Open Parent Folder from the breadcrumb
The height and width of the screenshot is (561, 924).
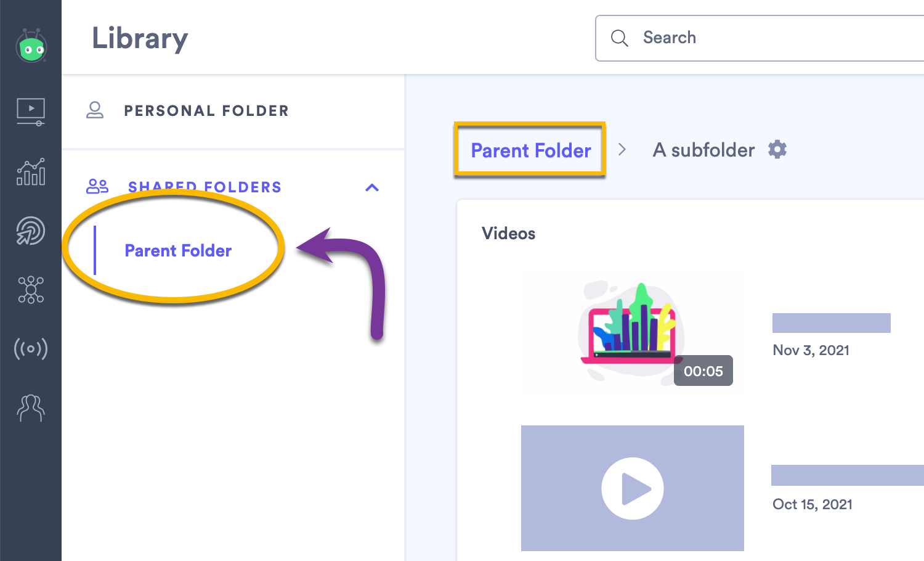(530, 150)
